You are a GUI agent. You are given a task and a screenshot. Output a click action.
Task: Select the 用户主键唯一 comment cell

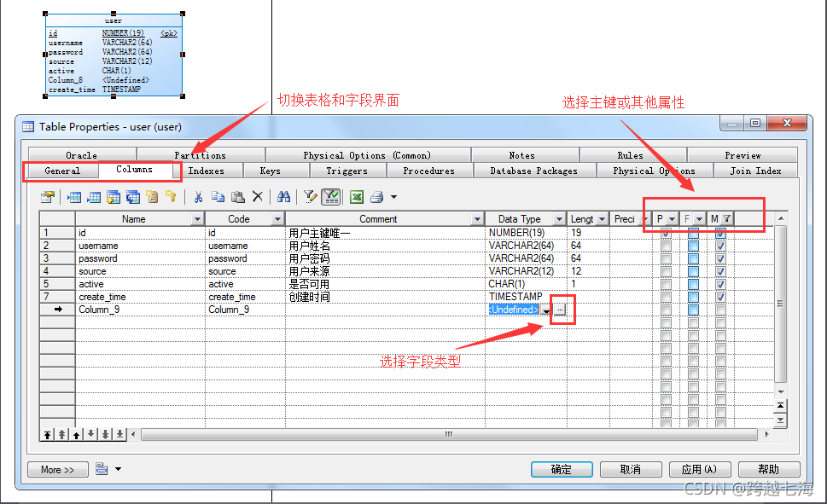(385, 233)
